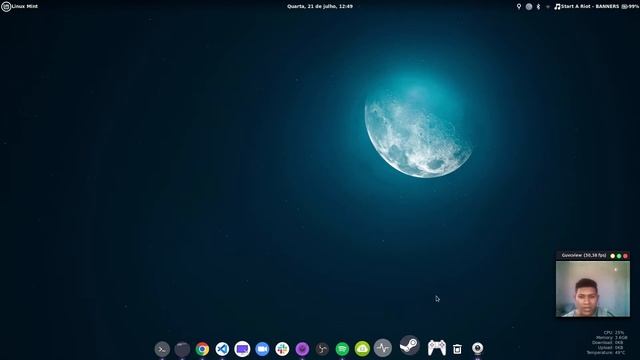Open the Linux Mint menu
This screenshot has width=640, height=360.
coord(20,6)
